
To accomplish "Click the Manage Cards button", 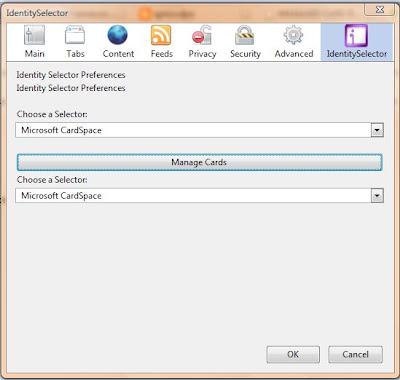I will (x=199, y=162).
